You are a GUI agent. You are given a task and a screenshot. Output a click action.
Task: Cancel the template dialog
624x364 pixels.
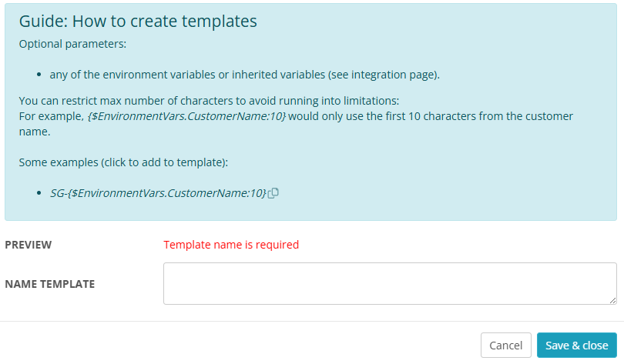tap(506, 346)
